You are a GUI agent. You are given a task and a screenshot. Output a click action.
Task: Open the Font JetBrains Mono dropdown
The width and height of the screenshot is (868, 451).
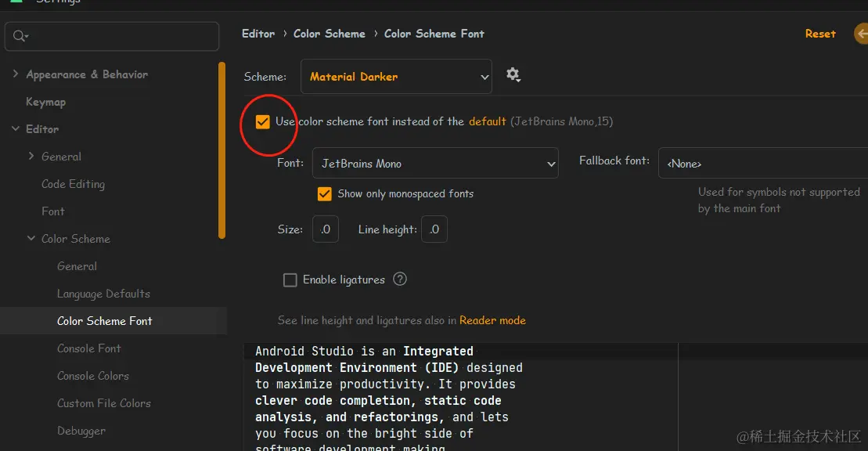pyautogui.click(x=435, y=163)
